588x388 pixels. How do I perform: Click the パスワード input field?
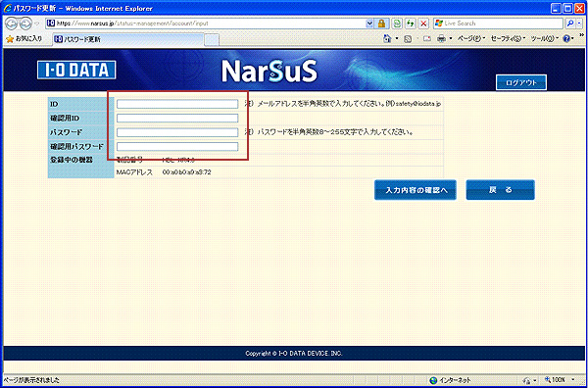point(177,132)
